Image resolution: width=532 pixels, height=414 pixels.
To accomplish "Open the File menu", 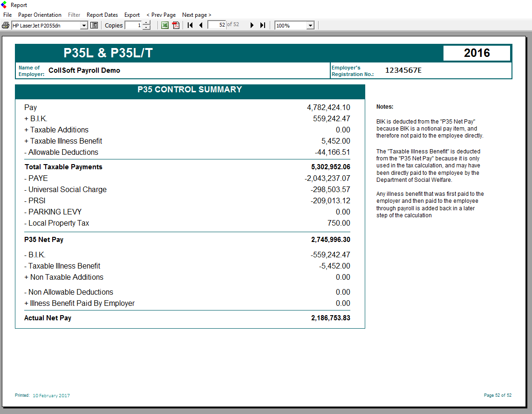I will pos(7,15).
